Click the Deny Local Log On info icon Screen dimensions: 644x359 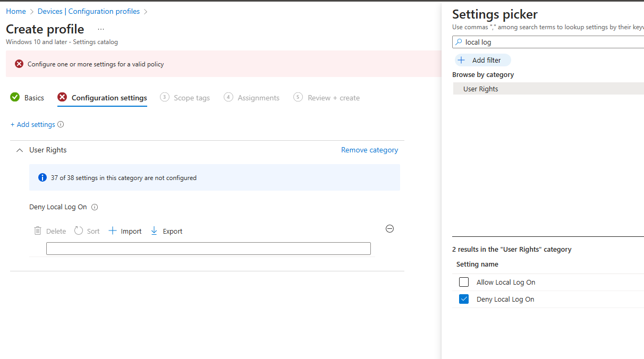[95, 207]
